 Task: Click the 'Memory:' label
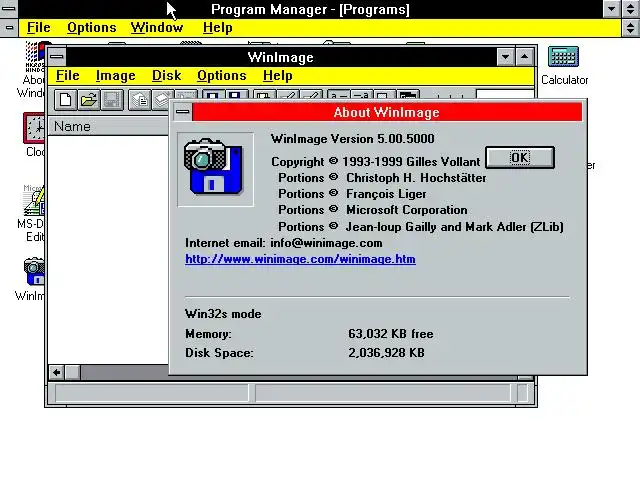208,334
